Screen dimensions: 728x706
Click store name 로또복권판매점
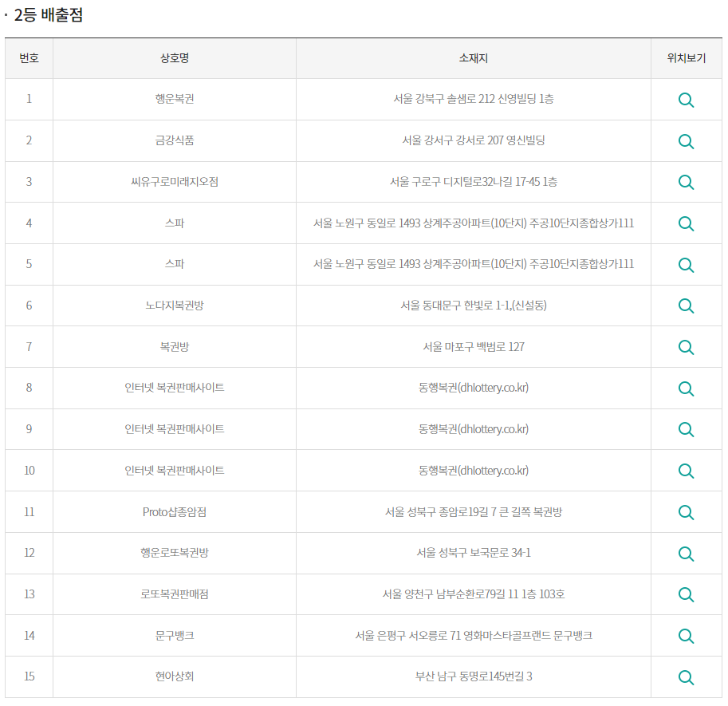click(175, 594)
